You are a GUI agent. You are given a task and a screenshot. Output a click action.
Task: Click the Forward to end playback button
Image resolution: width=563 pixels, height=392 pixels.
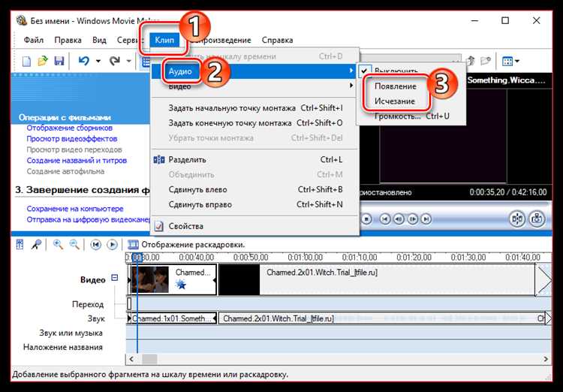(x=426, y=219)
